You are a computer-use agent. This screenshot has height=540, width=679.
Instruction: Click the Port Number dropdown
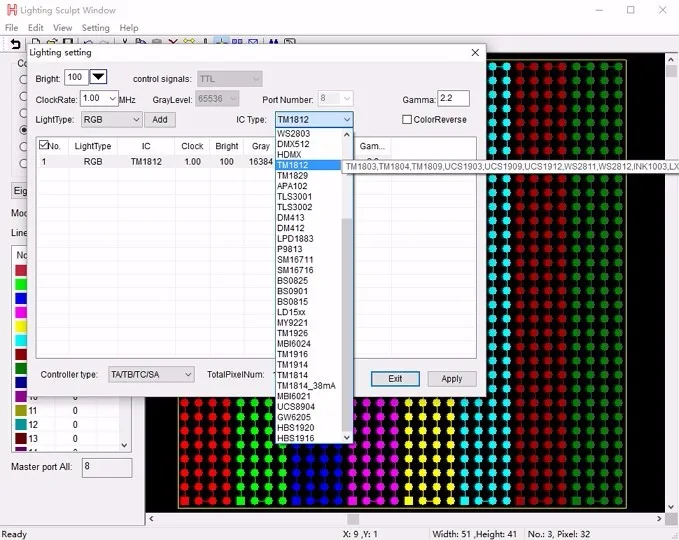[x=336, y=99]
